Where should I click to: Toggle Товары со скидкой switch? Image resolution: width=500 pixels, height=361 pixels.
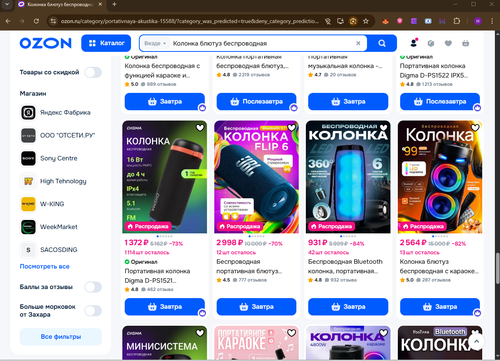tap(93, 72)
